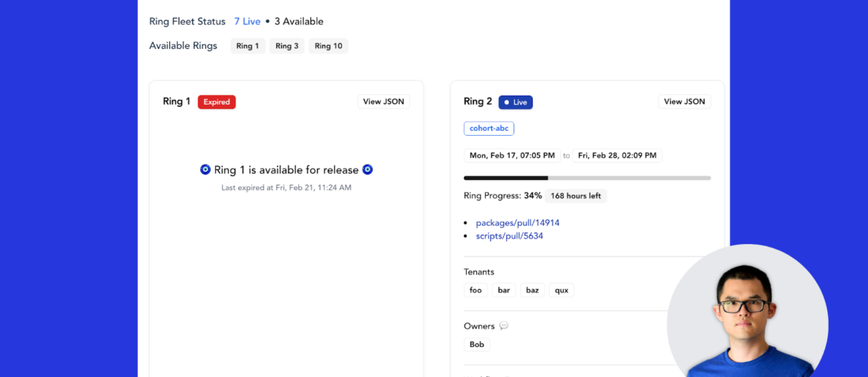
Task: Click the evil eye icon left of Ring 1 message
Action: tap(206, 170)
